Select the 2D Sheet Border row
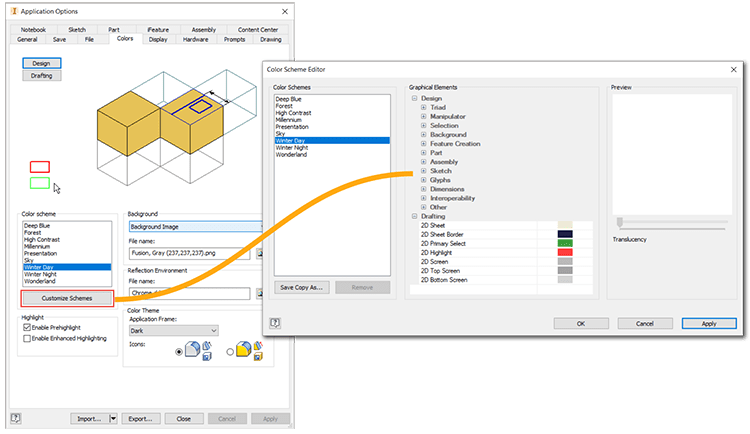750x434 pixels. (x=501, y=234)
